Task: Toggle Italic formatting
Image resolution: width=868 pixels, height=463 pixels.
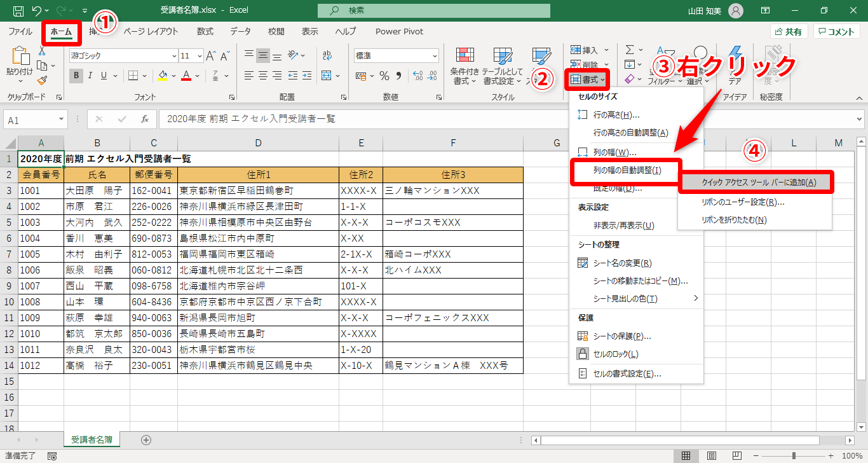Action: 90,76
